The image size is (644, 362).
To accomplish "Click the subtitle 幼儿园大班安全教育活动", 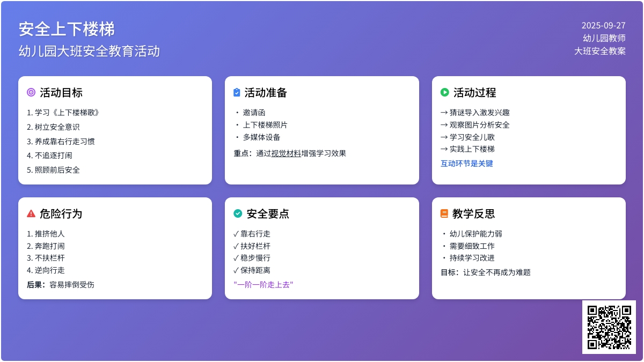I will 89,51.
